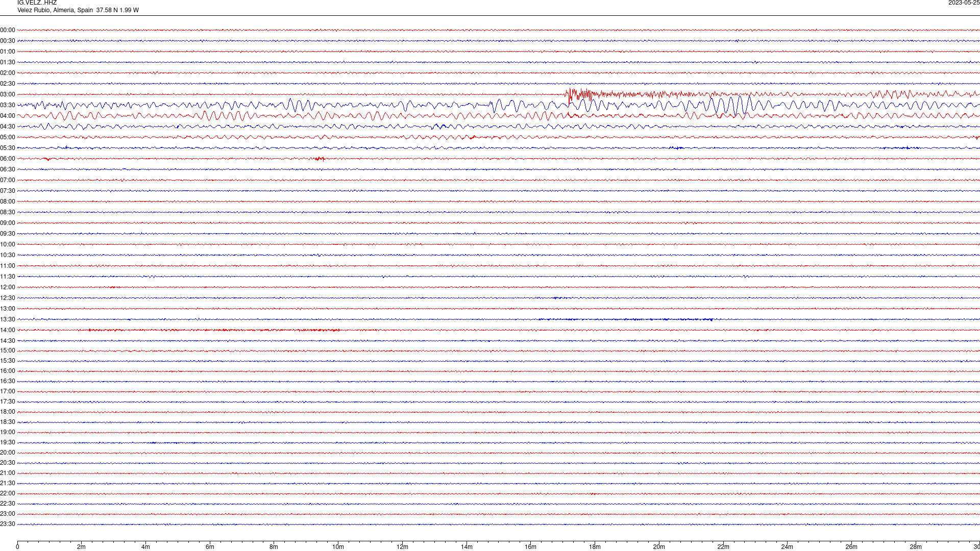Click the date label 2023-05-25
Viewport: 980px width, 551px height.
[x=964, y=3]
